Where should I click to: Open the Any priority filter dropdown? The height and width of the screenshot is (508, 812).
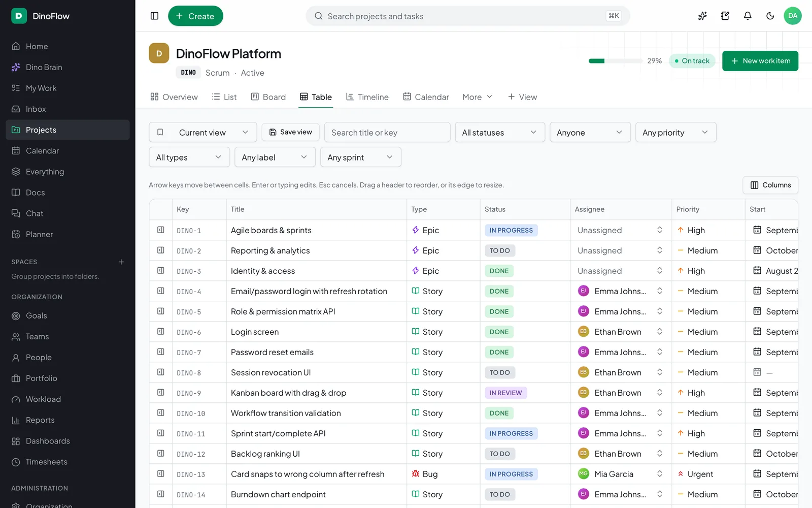(x=676, y=132)
